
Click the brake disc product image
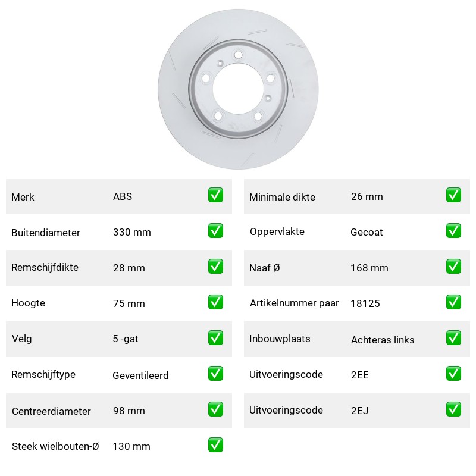coord(238,89)
